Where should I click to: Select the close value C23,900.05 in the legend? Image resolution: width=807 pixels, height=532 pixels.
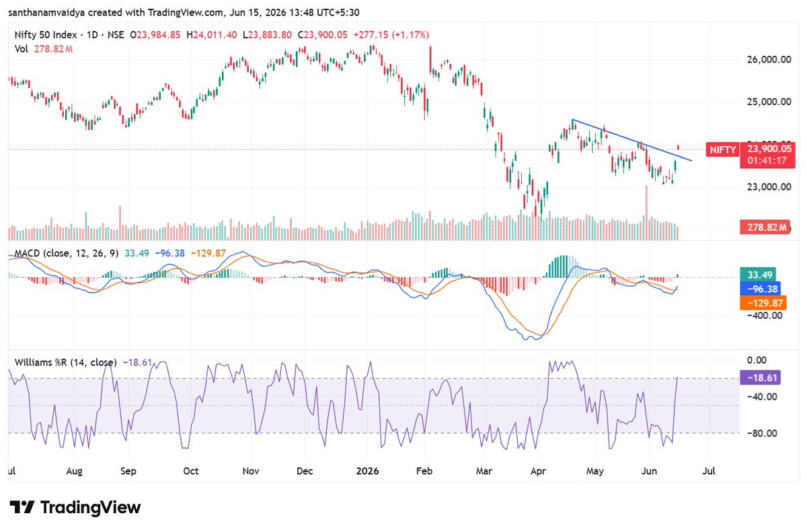tap(323, 34)
